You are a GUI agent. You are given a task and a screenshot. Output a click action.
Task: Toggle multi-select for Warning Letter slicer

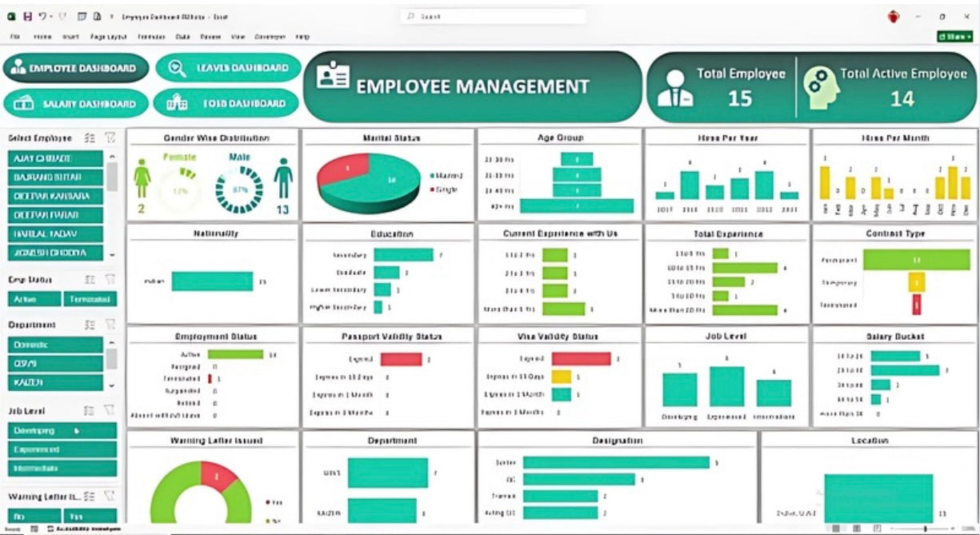point(90,497)
